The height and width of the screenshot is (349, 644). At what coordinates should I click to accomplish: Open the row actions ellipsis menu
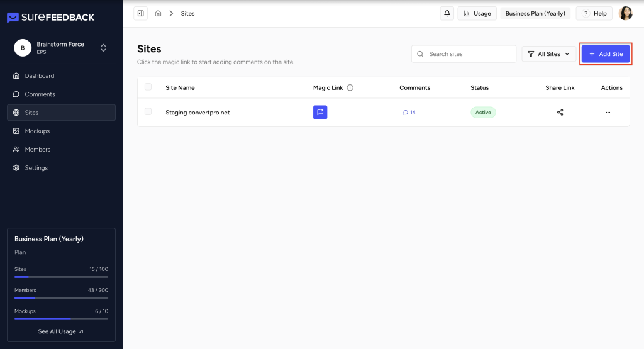pyautogui.click(x=608, y=113)
